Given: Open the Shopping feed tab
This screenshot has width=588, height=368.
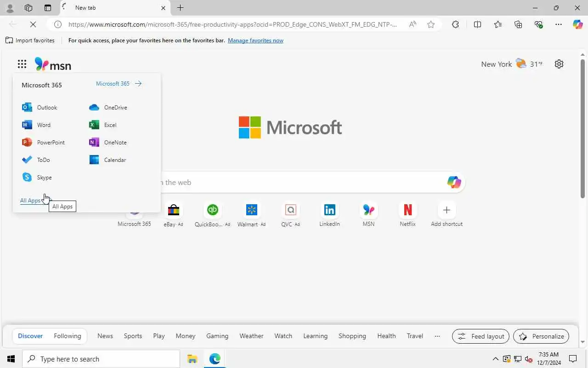Looking at the screenshot, I should (352, 336).
